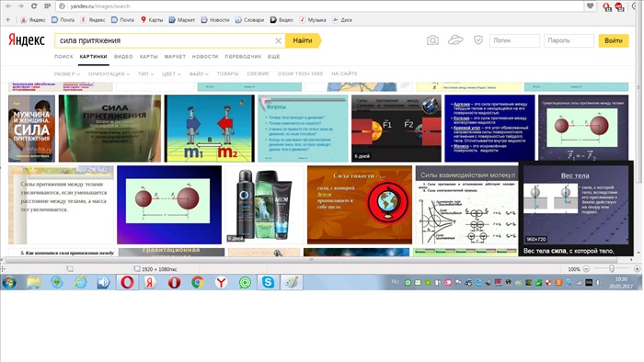Reload the page with the refresh icon

click(x=34, y=6)
